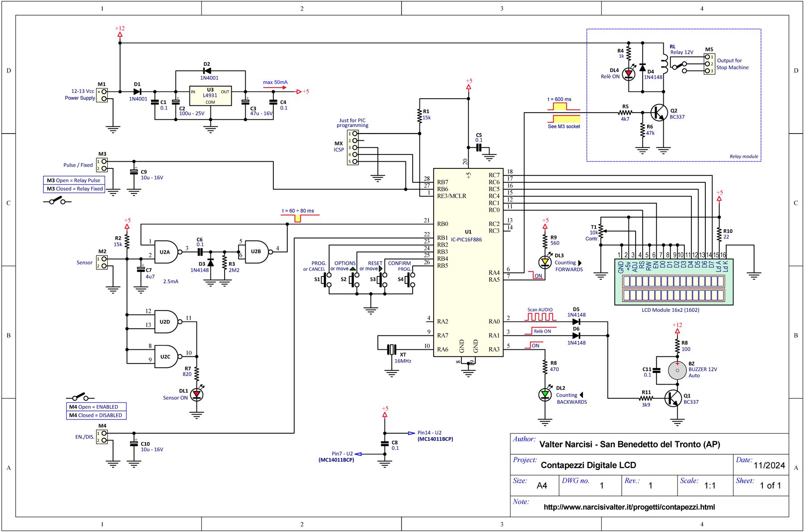
Task: Click the LCD Module 16x2 display graphic
Action: (674, 282)
